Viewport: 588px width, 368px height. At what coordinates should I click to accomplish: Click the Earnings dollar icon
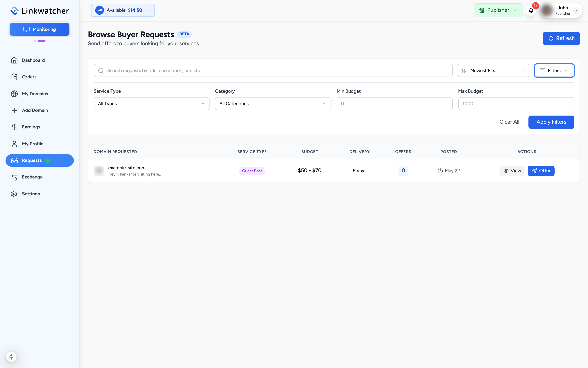click(14, 127)
